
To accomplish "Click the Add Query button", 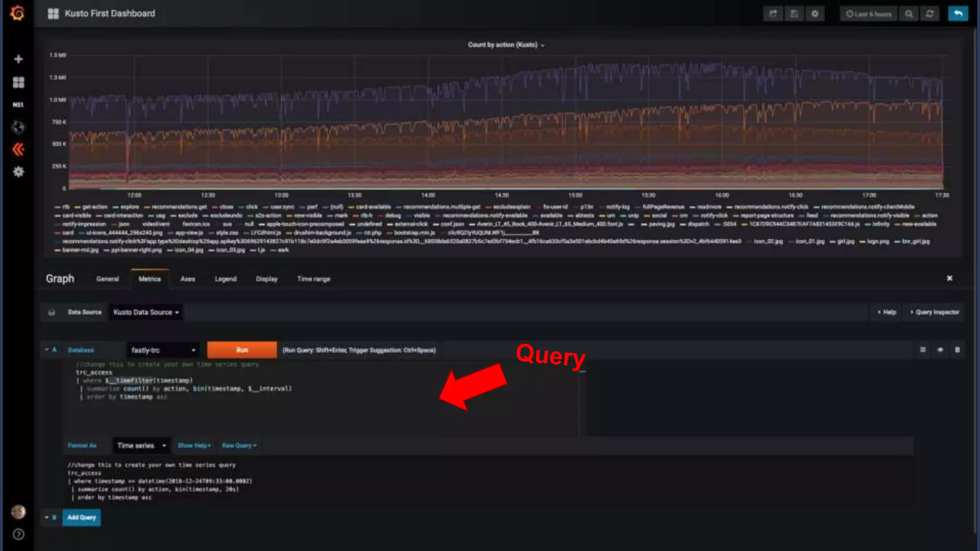I will (81, 518).
